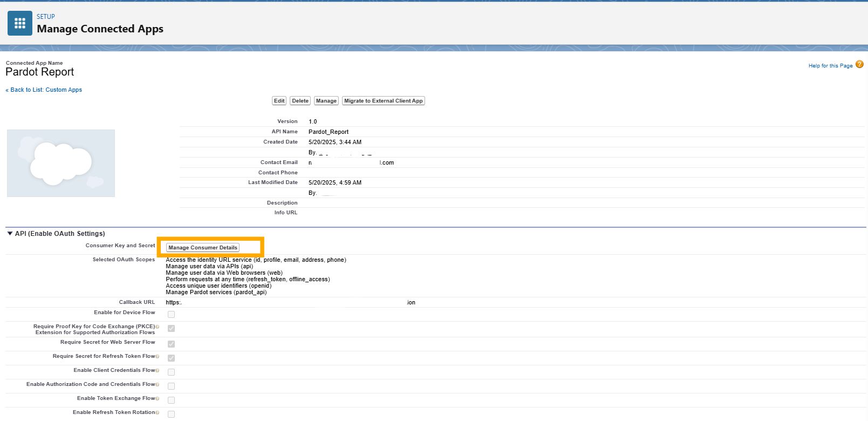
Task: Click the cloud logo thumbnail image
Action: click(x=61, y=163)
